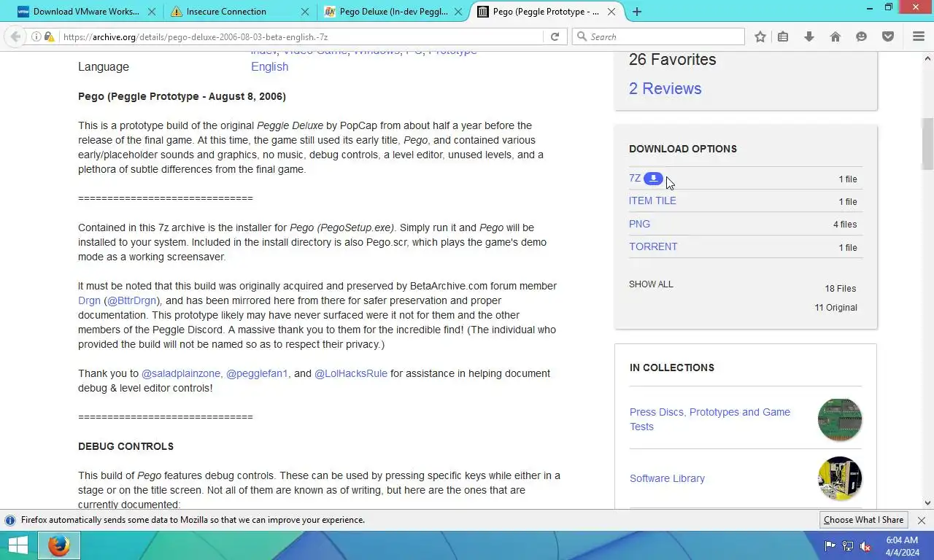Open the PNG download option
934x560 pixels.
point(639,224)
